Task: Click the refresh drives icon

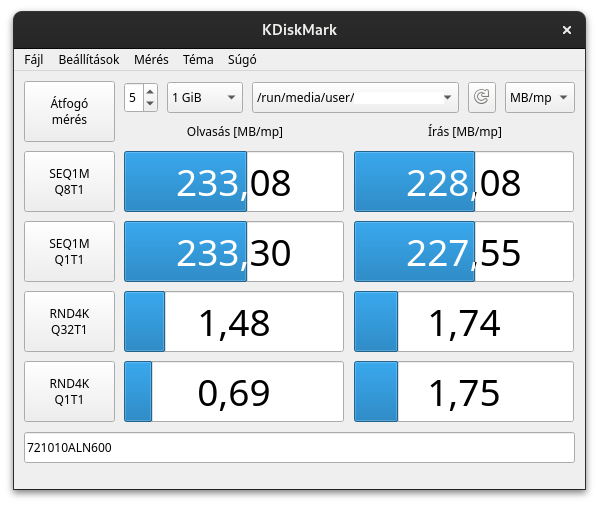Action: point(482,97)
